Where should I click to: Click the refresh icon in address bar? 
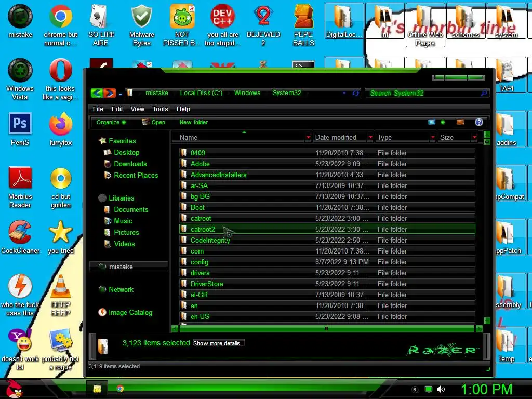tap(355, 93)
